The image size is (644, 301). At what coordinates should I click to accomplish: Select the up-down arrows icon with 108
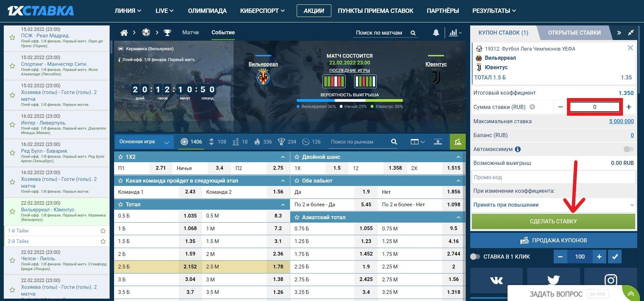211,142
